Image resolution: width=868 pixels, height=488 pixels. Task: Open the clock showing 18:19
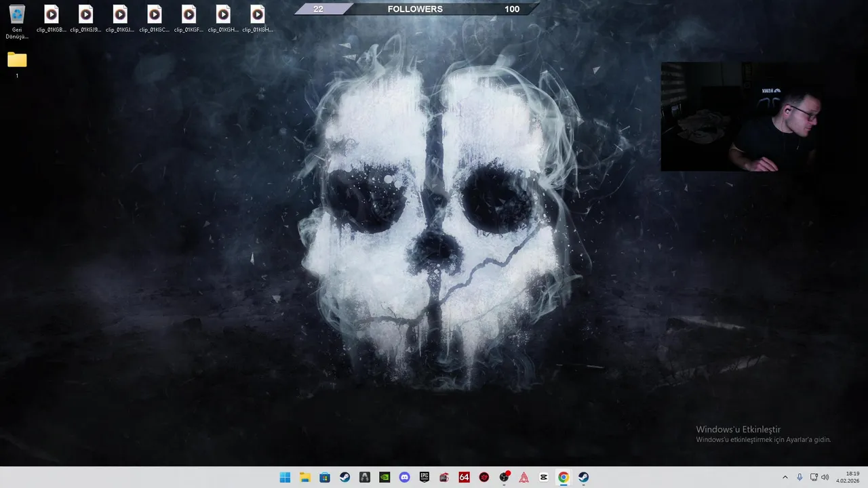point(848,477)
